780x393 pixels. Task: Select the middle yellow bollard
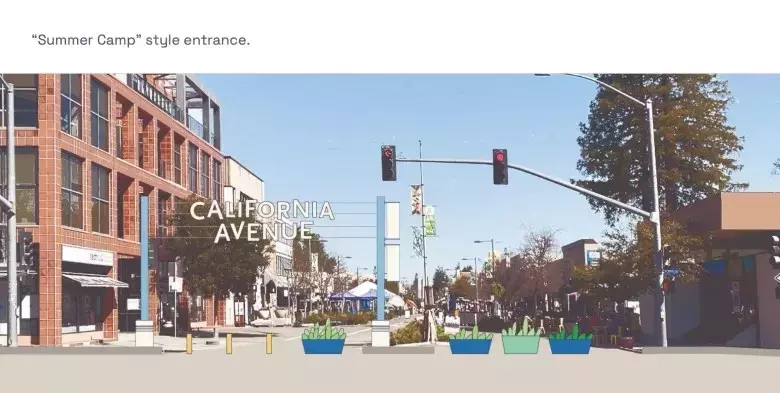point(229,344)
